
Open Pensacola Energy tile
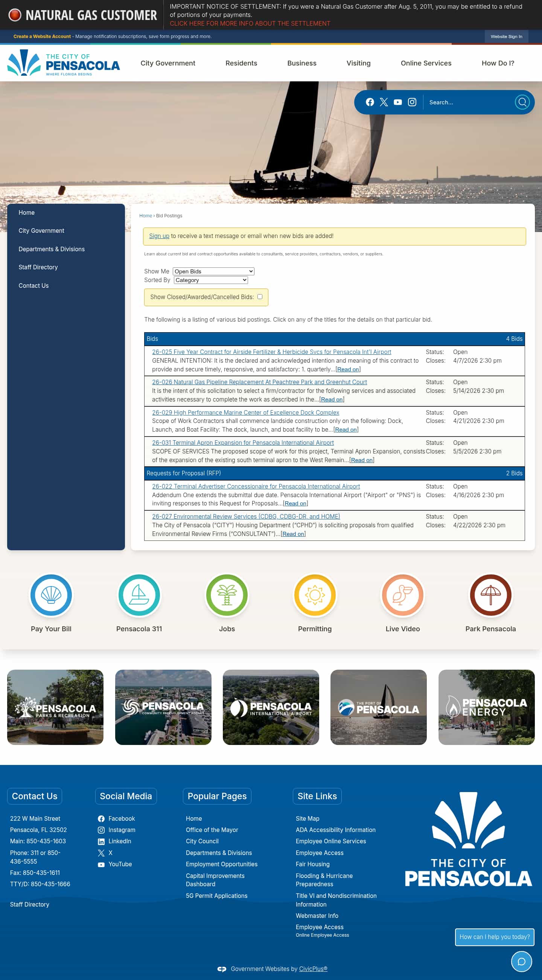click(x=486, y=707)
